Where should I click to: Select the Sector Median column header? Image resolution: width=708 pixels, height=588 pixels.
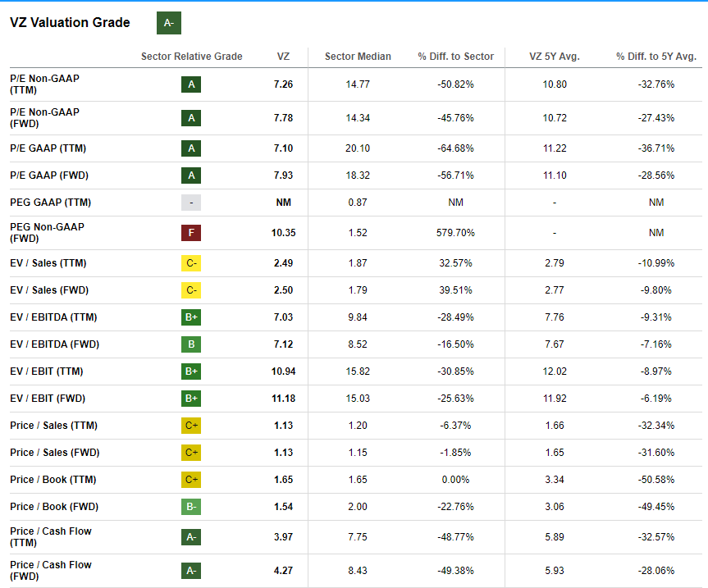tap(358, 57)
